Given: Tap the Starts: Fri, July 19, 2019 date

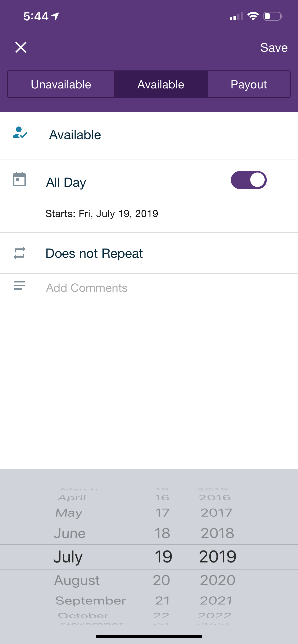Looking at the screenshot, I should [102, 214].
